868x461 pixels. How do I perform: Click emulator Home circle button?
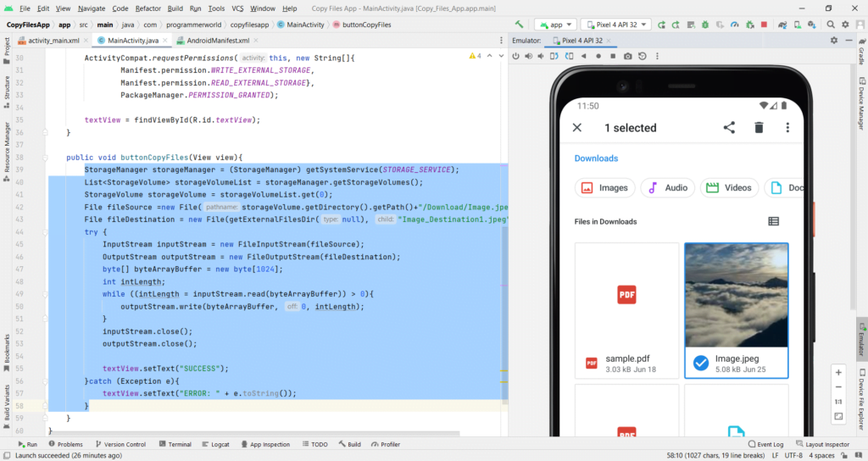[598, 56]
